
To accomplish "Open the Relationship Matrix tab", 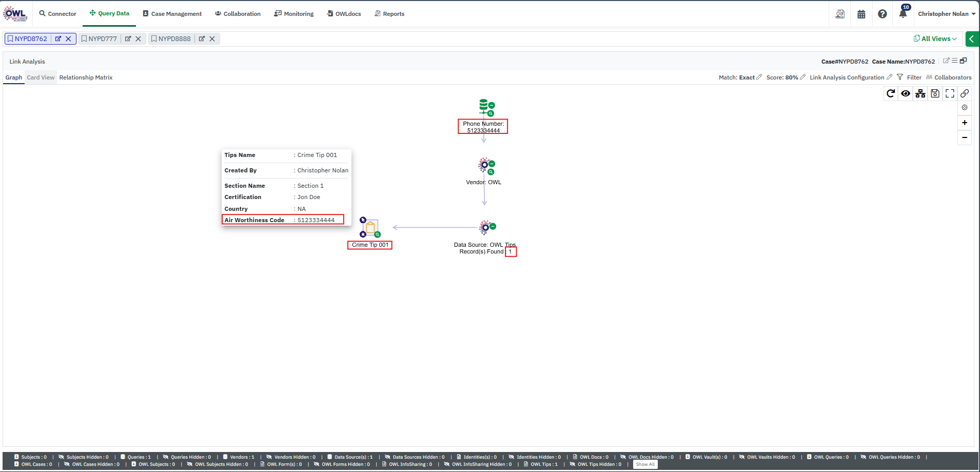I will click(x=86, y=77).
